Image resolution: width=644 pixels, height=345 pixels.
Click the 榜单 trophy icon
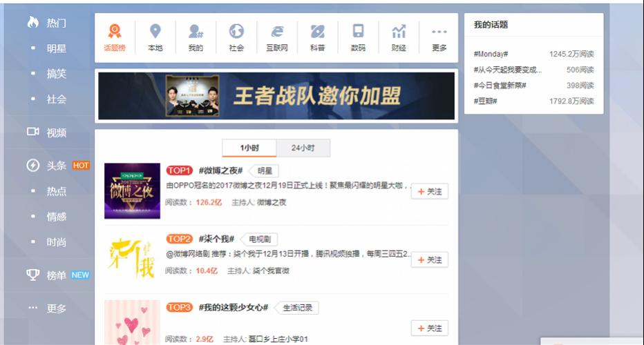[33, 275]
